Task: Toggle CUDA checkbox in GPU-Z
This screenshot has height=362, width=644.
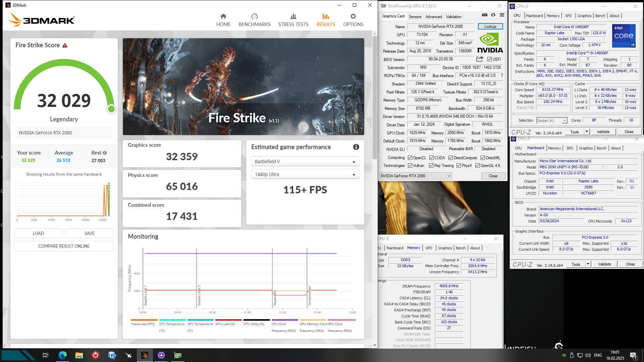Action: [x=431, y=158]
